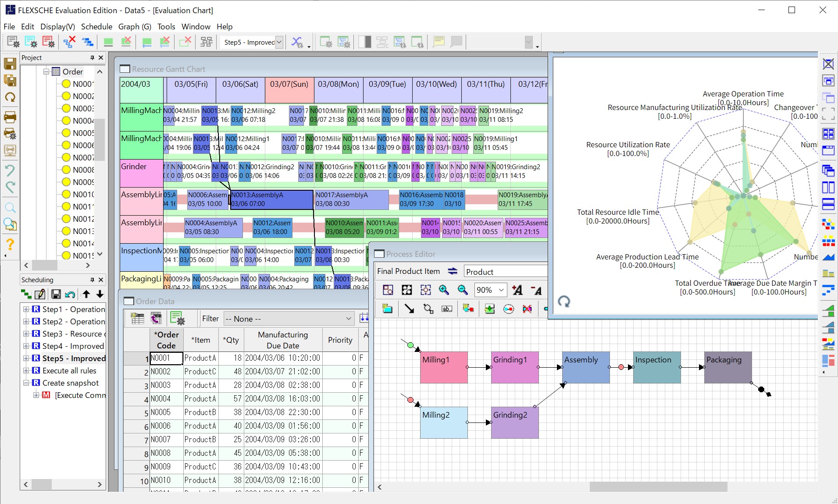Click the Product input field in Process Editor

coord(506,271)
